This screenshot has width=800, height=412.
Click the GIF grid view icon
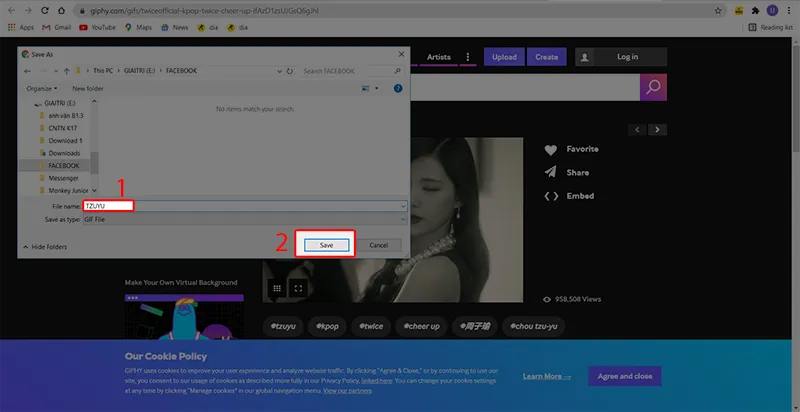tap(277, 288)
